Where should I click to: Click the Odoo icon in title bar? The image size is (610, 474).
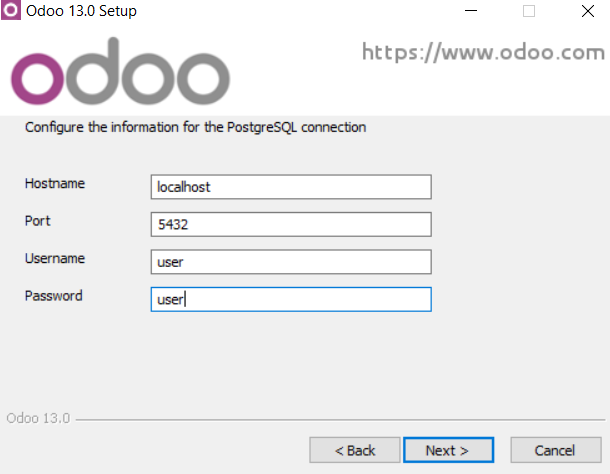tap(11, 10)
